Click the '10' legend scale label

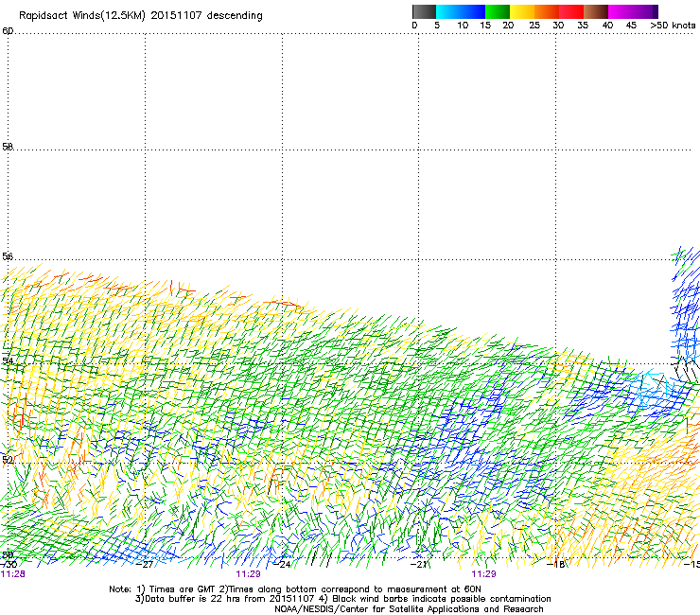point(463,26)
